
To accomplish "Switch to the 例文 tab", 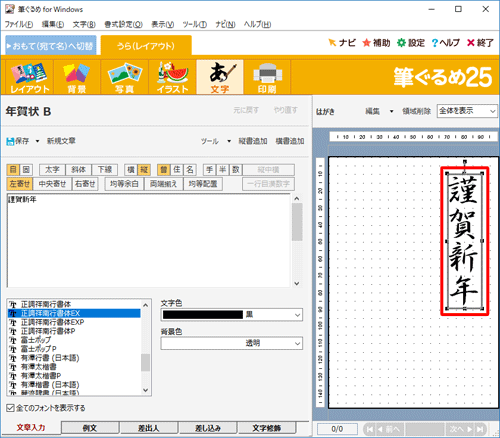I will click(90, 428).
